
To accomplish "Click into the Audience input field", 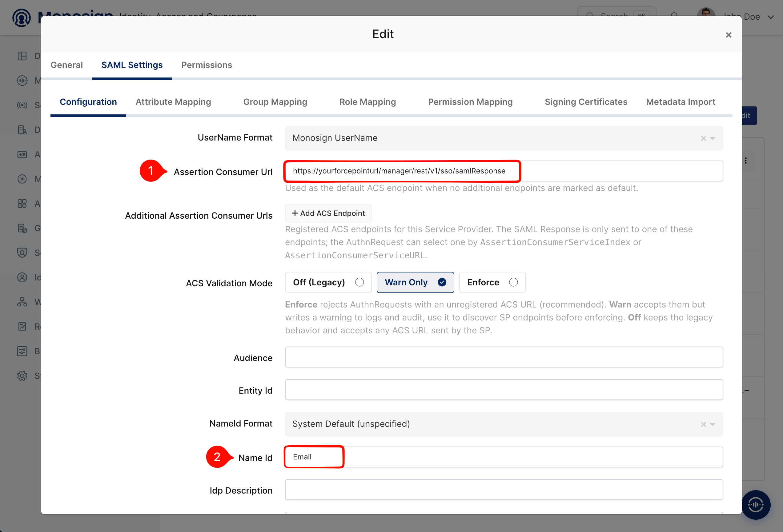I will (504, 357).
